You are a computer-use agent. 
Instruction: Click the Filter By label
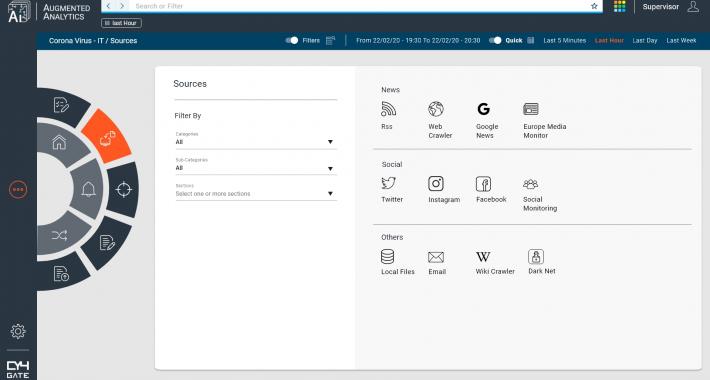click(187, 115)
